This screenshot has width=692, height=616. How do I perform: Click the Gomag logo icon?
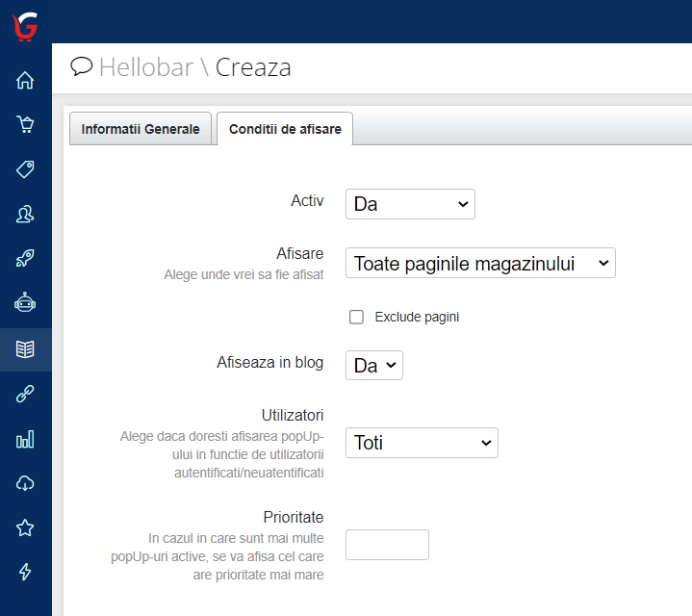[x=25, y=26]
